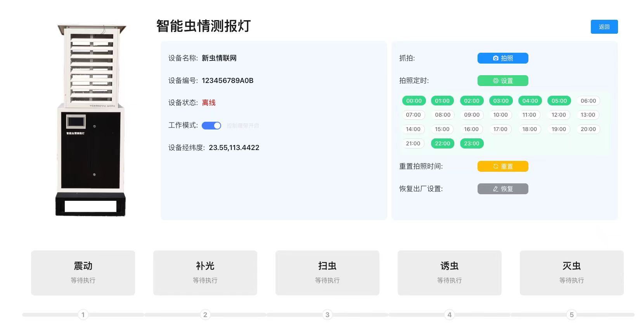The width and height of the screenshot is (644, 333).
Task: Select the 12:00 time slot
Action: 559,115
